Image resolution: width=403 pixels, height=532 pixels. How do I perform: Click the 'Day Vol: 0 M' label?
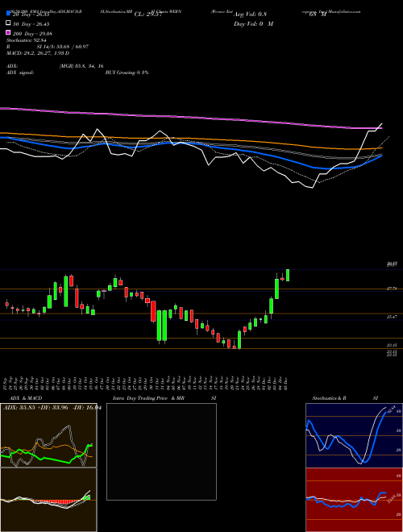253,24
